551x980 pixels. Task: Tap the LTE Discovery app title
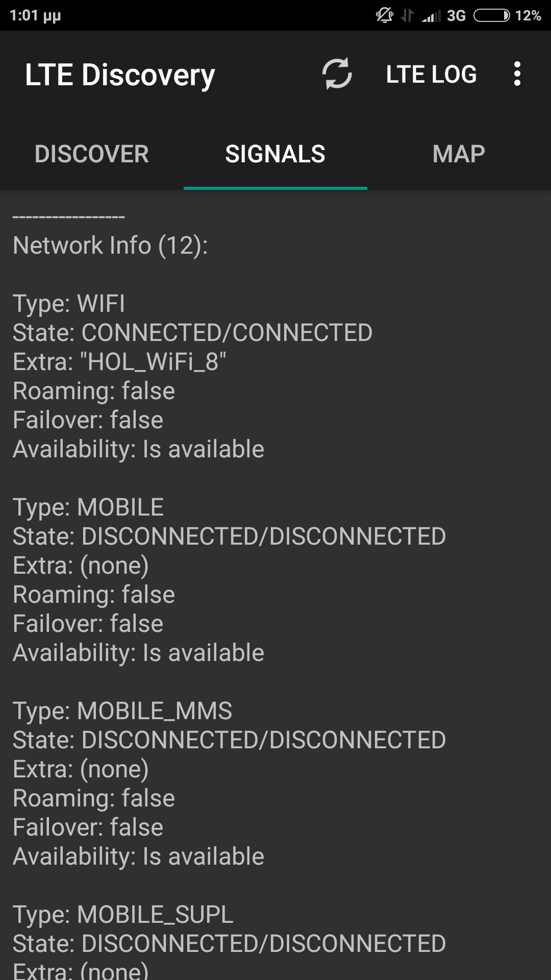(x=120, y=75)
